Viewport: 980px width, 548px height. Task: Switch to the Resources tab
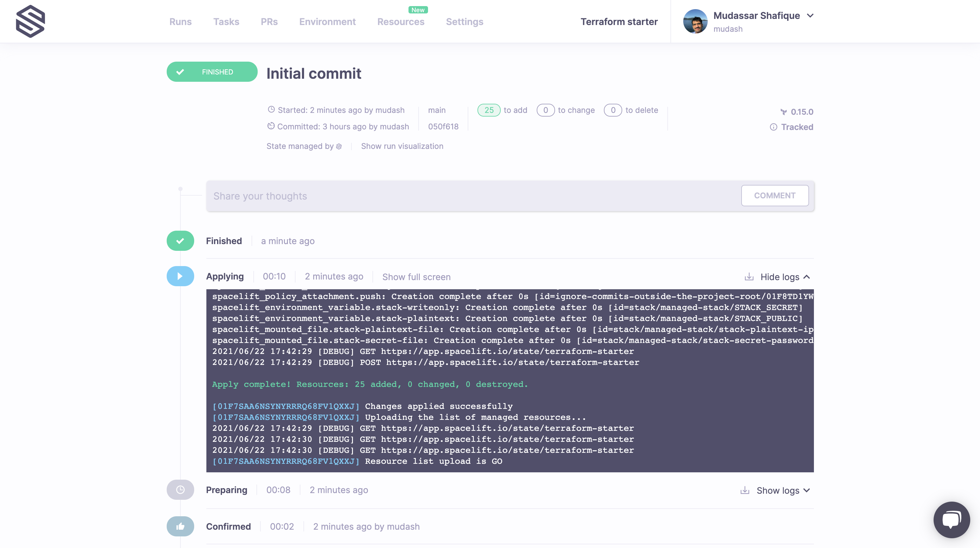click(x=401, y=22)
